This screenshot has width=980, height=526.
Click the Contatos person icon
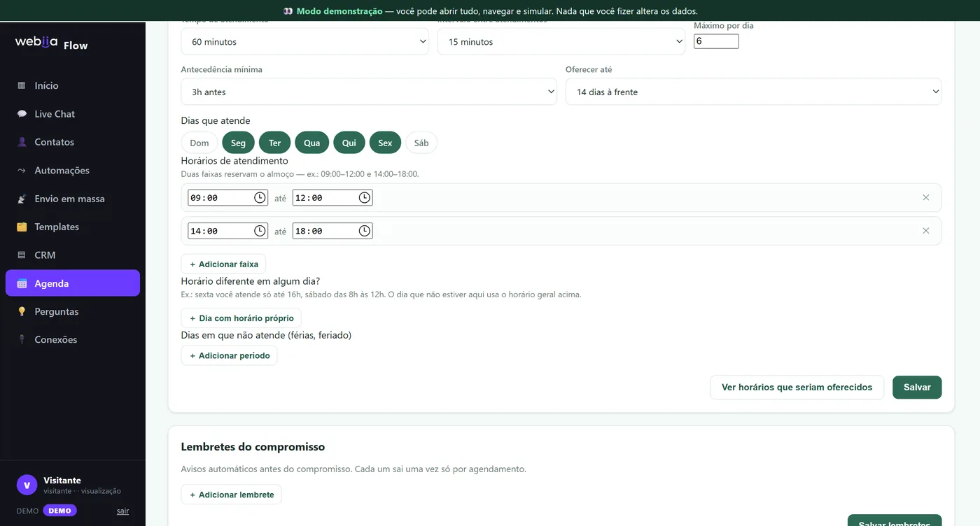pos(22,142)
